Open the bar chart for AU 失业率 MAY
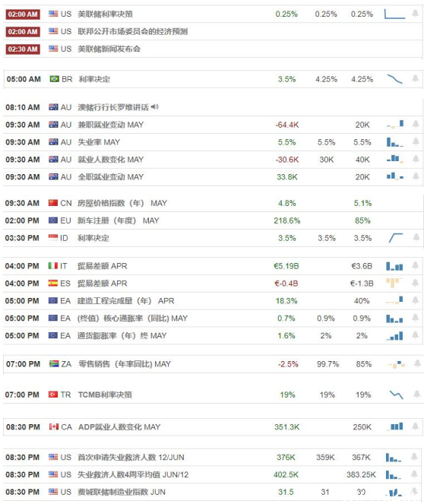Viewport: 424px width, 504px height. click(x=395, y=141)
